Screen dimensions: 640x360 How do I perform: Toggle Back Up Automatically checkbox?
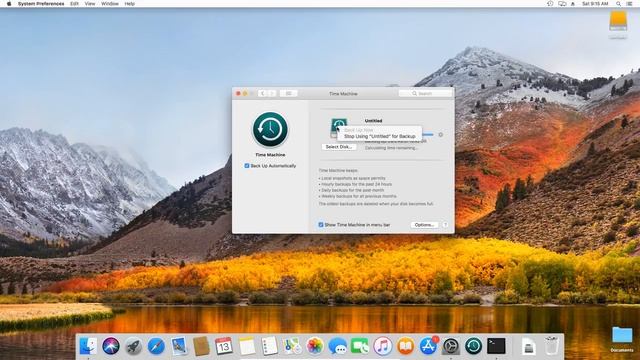click(x=247, y=166)
